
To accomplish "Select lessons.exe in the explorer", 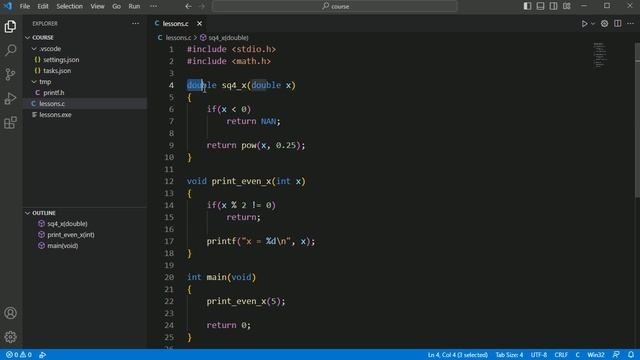I will tap(55, 115).
